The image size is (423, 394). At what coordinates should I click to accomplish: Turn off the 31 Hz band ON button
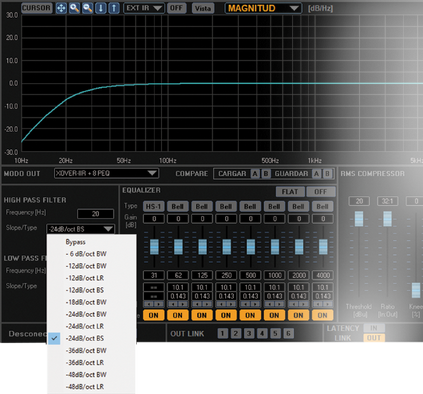(154, 315)
